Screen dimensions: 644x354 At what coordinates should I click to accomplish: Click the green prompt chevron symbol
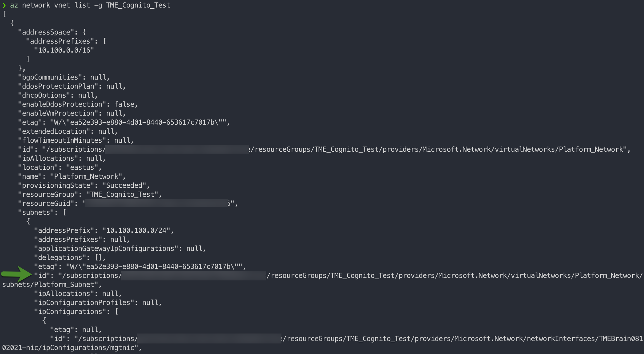(x=4, y=5)
